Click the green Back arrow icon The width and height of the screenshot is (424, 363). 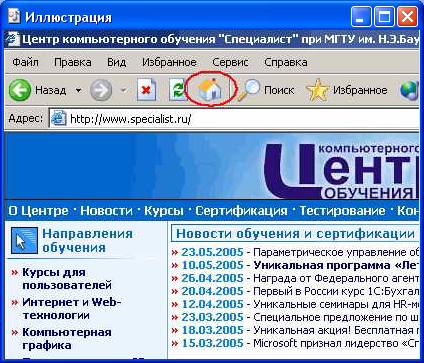(x=20, y=90)
